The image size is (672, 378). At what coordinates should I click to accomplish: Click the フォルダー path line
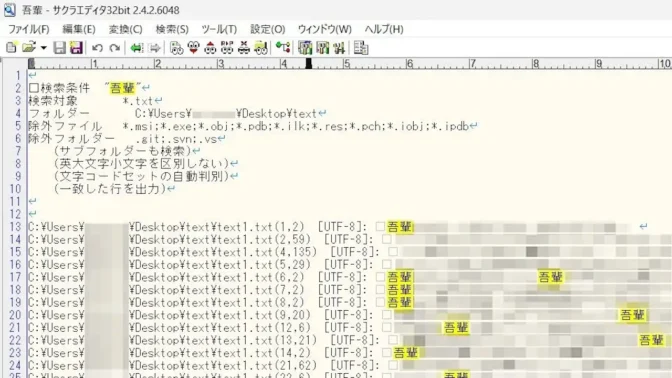click(x=177, y=114)
